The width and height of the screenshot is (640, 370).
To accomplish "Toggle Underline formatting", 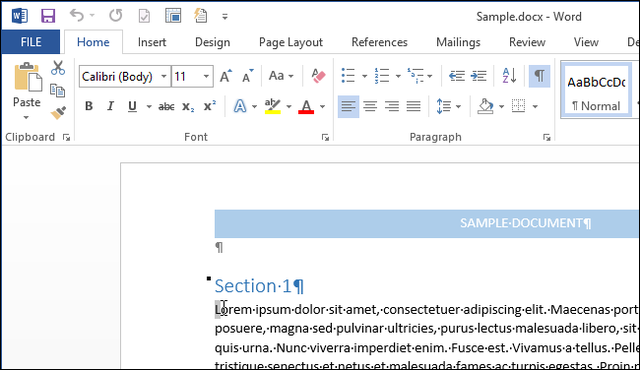I will (132, 106).
